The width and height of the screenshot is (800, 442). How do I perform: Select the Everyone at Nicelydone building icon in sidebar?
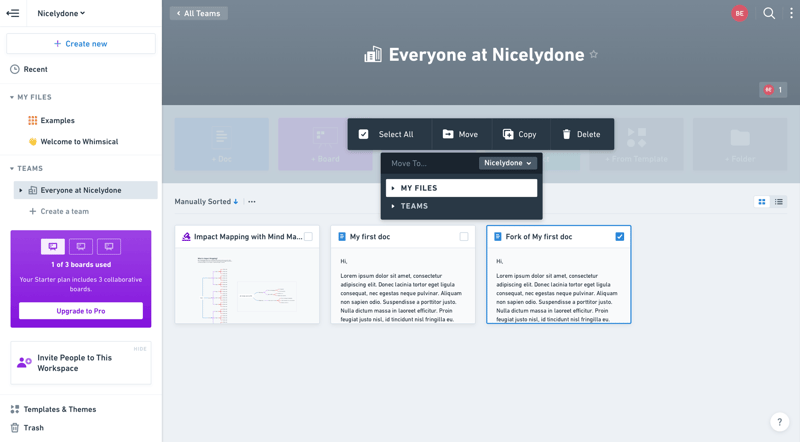tap(33, 190)
